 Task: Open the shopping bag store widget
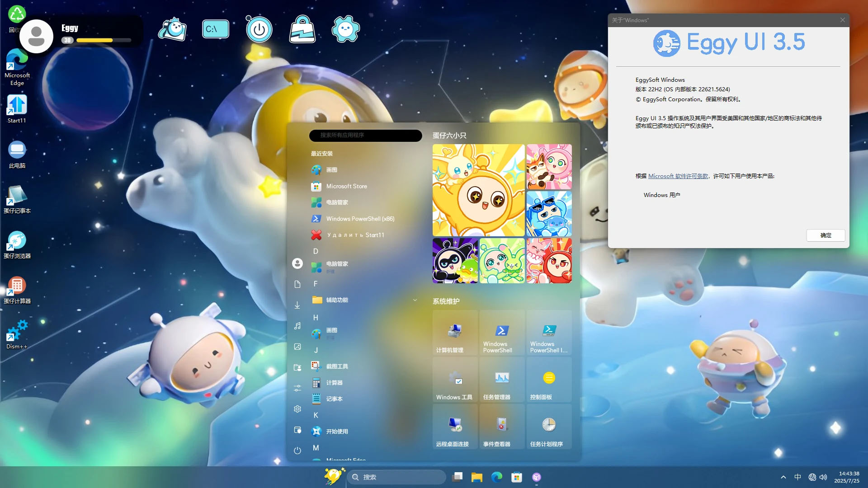coord(302,29)
